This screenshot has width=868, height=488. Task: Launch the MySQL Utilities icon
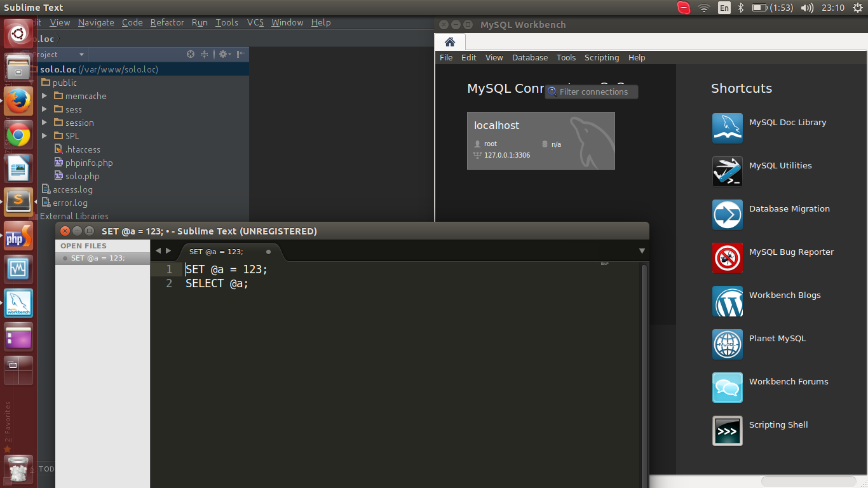tap(728, 172)
